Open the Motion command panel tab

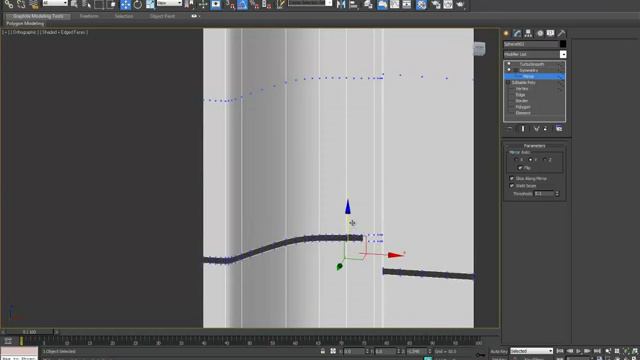[540, 33]
